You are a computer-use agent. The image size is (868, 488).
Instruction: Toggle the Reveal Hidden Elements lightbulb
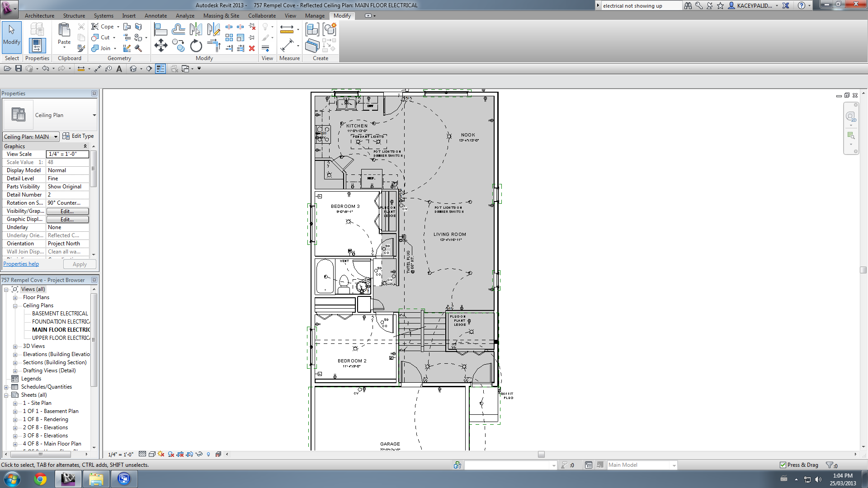pyautogui.click(x=208, y=454)
